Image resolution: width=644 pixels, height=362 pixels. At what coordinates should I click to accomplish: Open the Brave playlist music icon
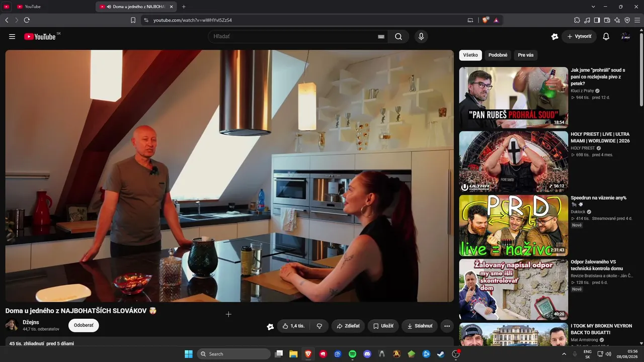(x=587, y=20)
